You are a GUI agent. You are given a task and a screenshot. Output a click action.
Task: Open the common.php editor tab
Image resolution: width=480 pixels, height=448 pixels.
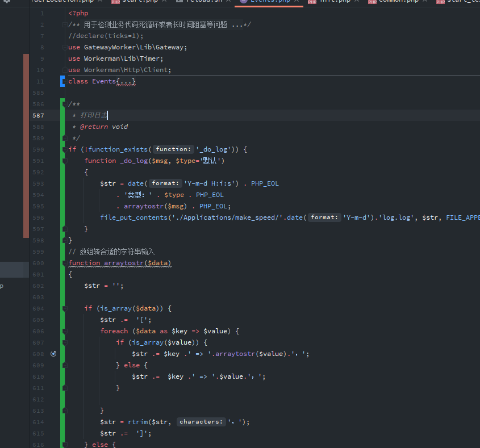(398, 1)
